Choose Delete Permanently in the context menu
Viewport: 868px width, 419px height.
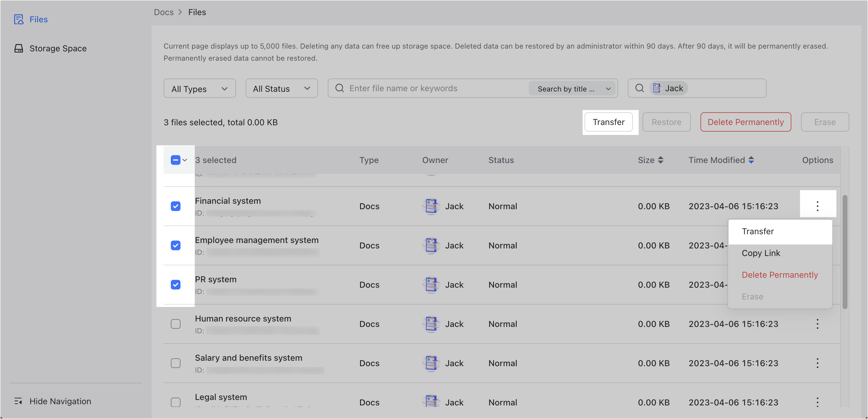pyautogui.click(x=780, y=275)
